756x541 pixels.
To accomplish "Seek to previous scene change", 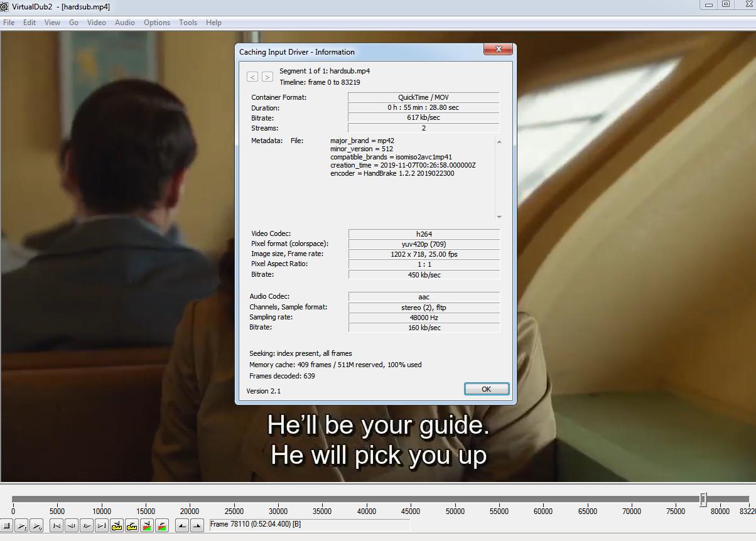I will point(147,525).
